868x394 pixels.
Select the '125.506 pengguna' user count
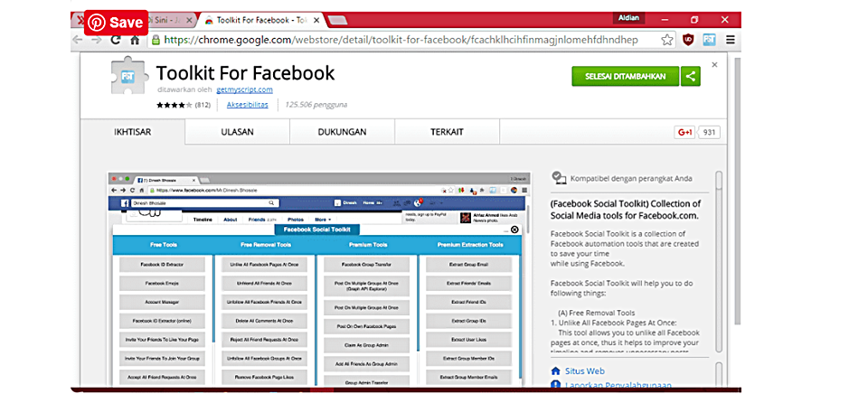click(316, 105)
